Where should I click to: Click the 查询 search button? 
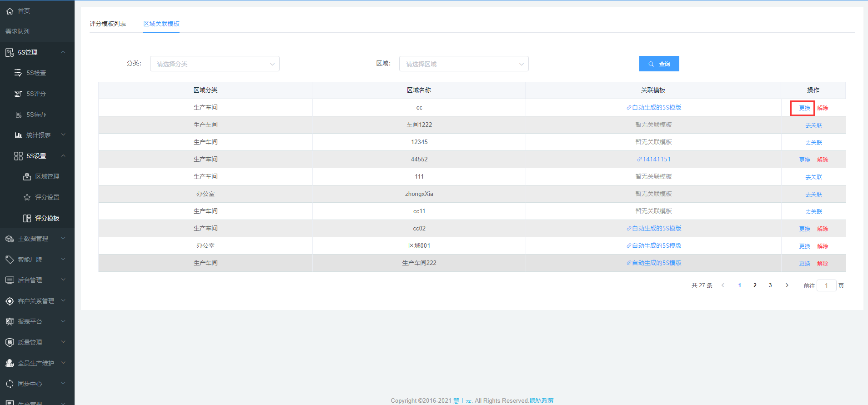click(659, 64)
